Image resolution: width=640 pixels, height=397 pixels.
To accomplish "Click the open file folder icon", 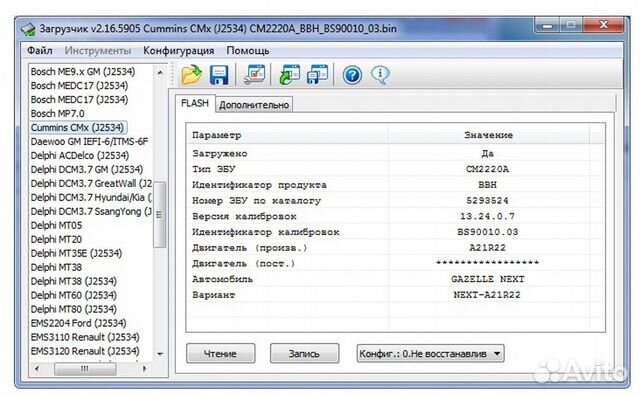I will [191, 75].
